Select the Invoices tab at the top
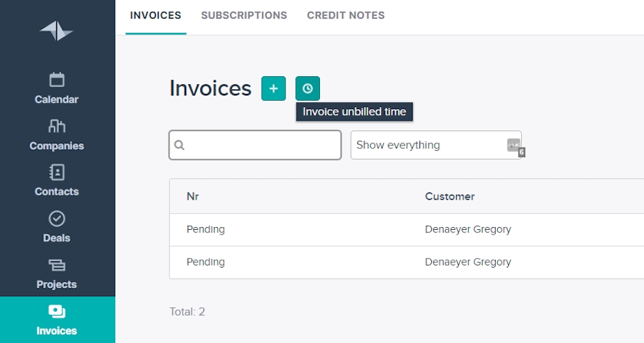 pos(156,15)
